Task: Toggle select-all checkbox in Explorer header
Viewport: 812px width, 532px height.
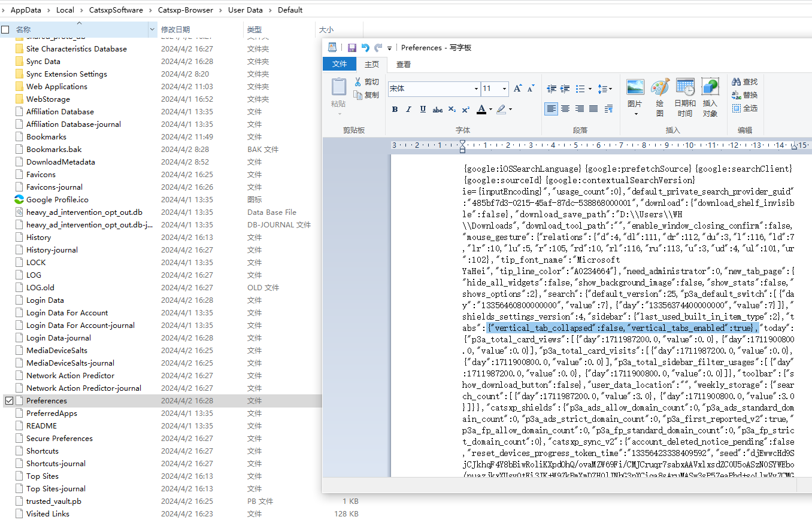Action: 5,29
